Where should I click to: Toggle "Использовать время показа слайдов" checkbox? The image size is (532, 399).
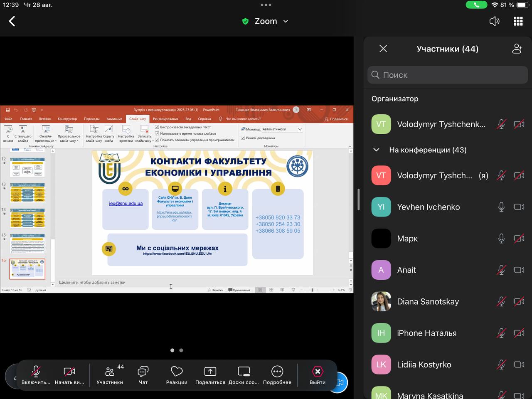point(157,133)
